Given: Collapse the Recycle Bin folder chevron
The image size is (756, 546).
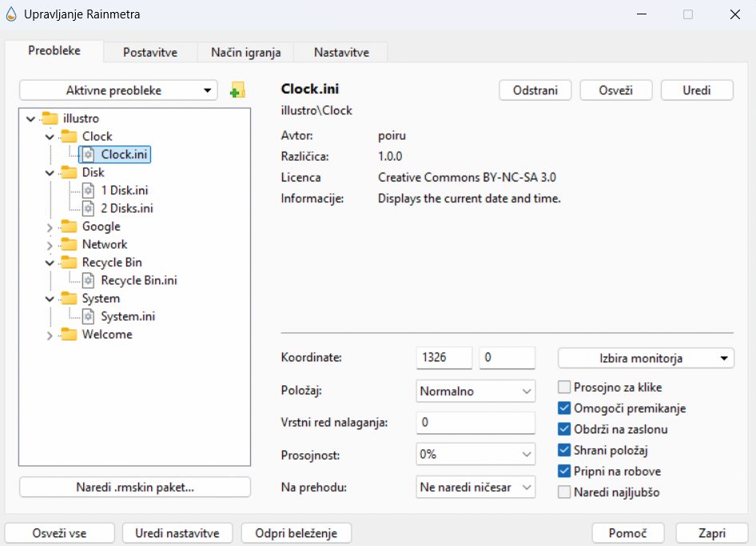Looking at the screenshot, I should click(50, 263).
